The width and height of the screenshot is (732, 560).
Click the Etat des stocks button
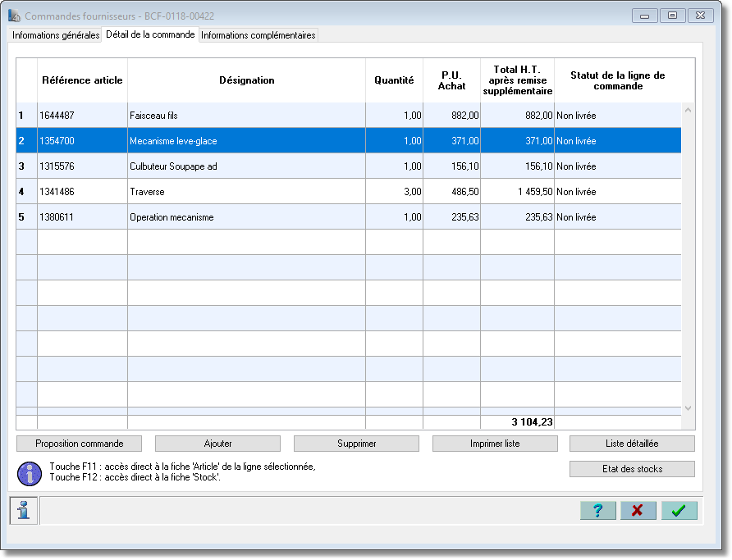click(x=632, y=469)
